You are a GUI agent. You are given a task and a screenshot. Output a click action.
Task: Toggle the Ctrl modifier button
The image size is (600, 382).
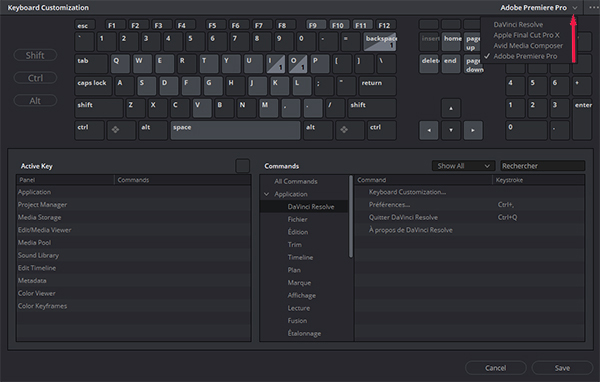pos(35,78)
